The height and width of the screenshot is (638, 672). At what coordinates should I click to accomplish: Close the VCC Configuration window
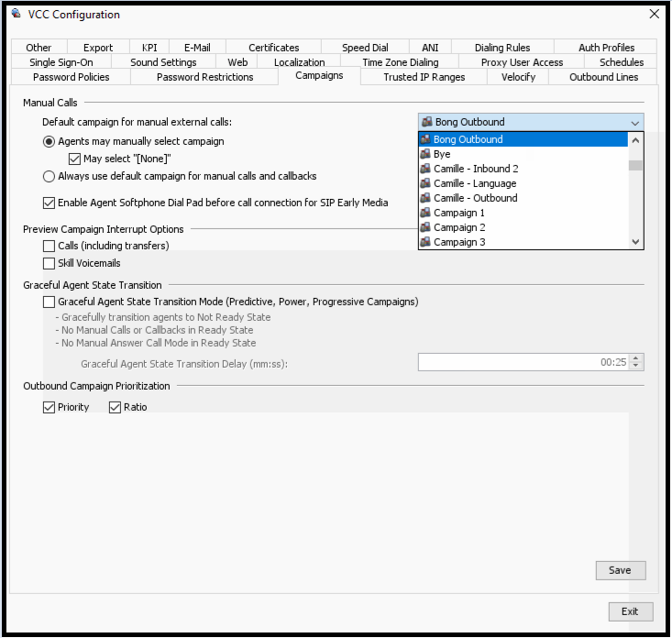tap(654, 14)
